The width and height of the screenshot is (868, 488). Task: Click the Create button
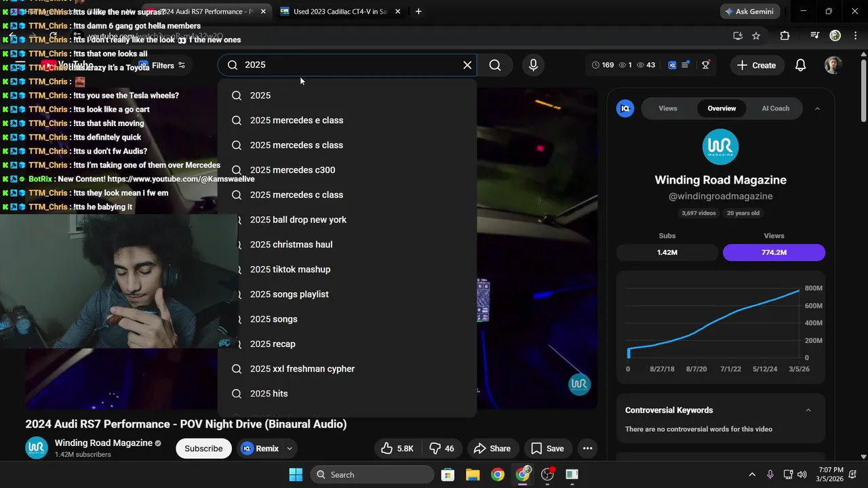tap(756, 65)
